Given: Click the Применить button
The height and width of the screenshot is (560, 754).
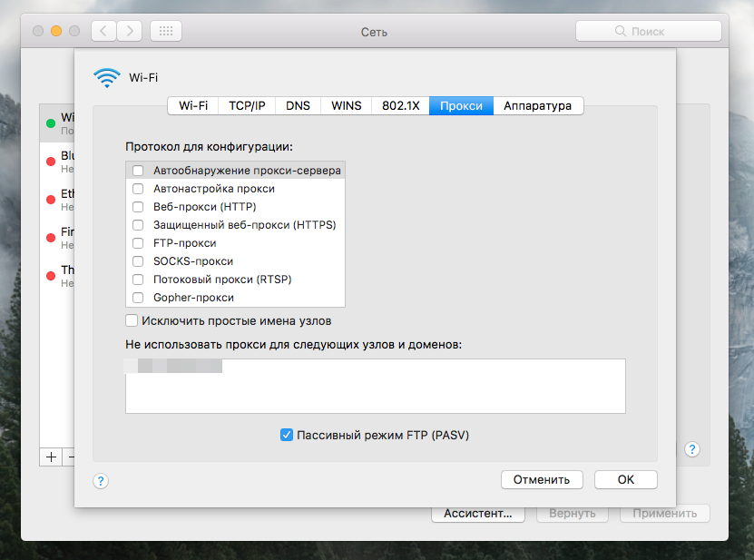Looking at the screenshot, I should (664, 514).
